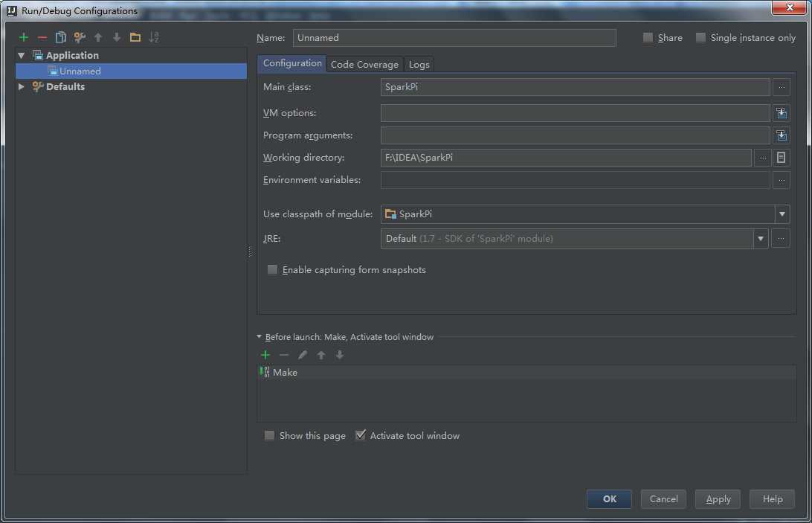
Task: Click the Defaults wrench icon in the tree
Action: [37, 86]
